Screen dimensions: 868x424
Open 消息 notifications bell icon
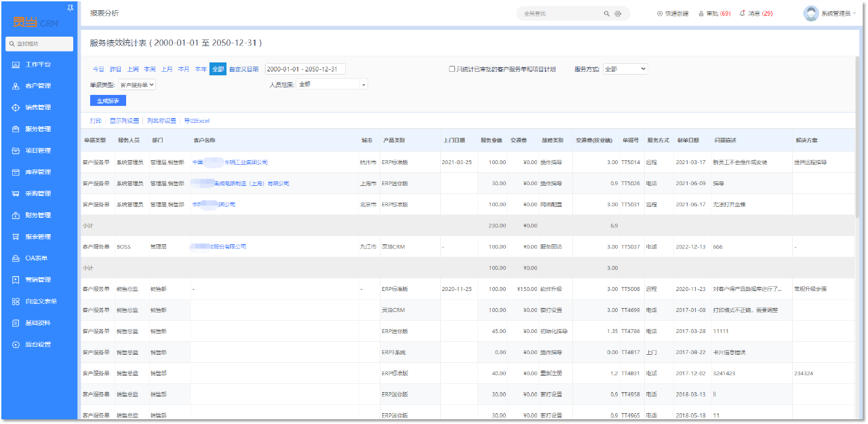[742, 14]
